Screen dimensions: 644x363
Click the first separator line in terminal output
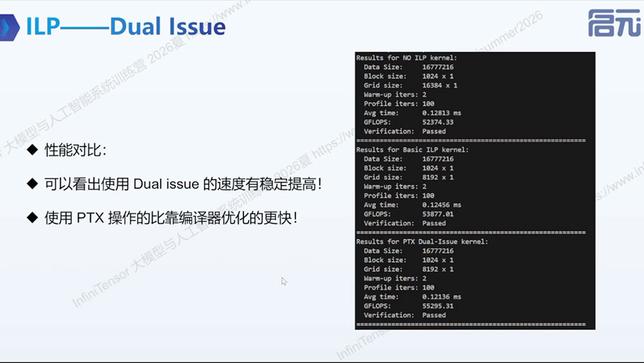(471, 141)
